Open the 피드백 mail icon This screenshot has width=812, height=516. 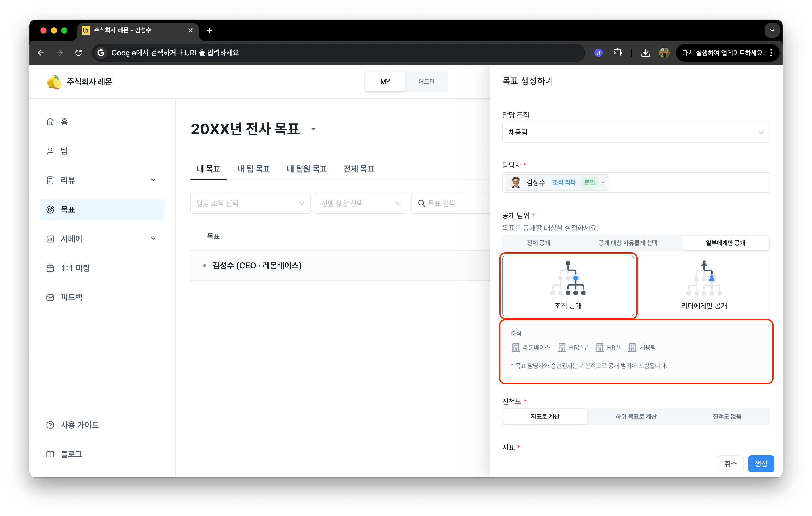[x=50, y=297]
